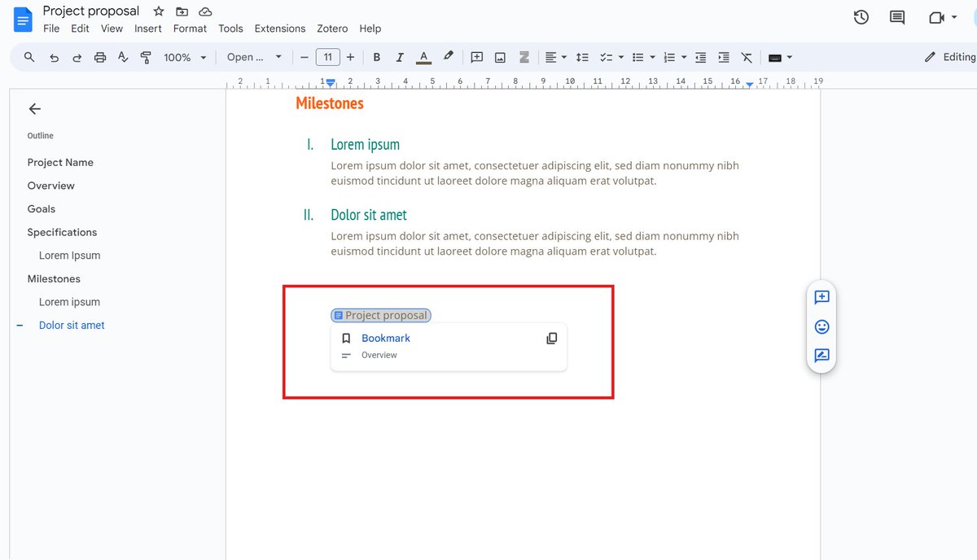Screen dimensions: 977x560
Task: Toggle the checklist option
Action: pyautogui.click(x=605, y=57)
